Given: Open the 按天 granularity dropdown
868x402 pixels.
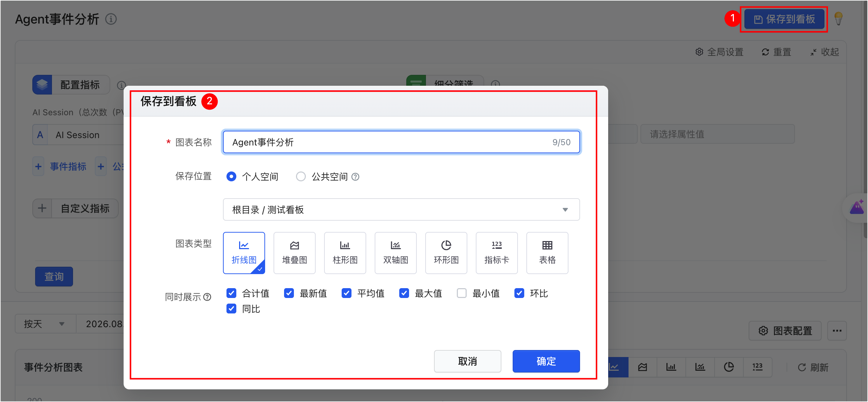Looking at the screenshot, I should pyautogui.click(x=45, y=324).
